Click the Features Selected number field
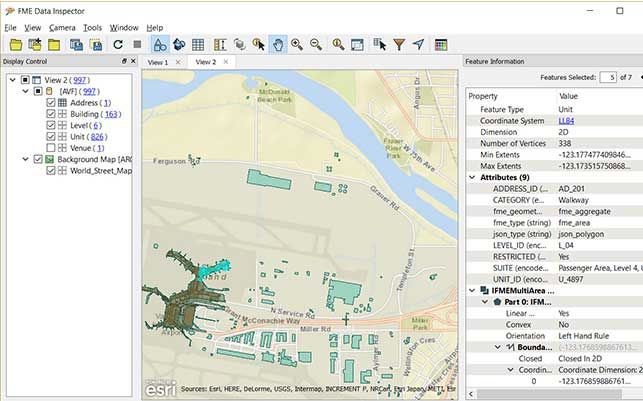 pos(608,77)
